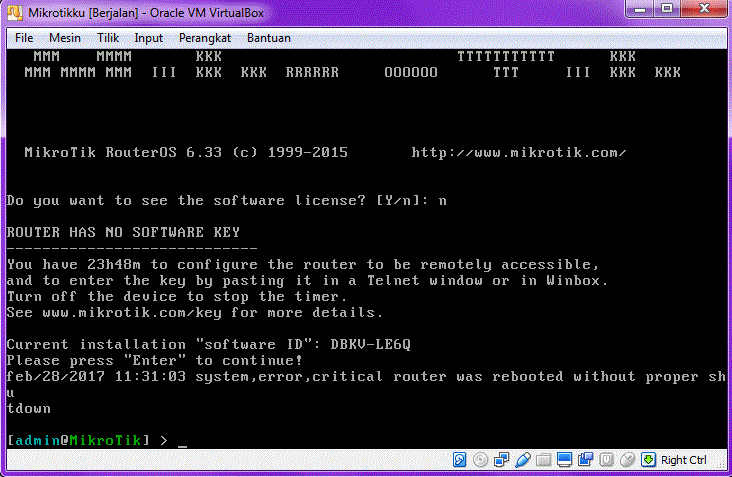Click the Right Ctrl host key label
Screen dimensions: 732x477
(683, 460)
